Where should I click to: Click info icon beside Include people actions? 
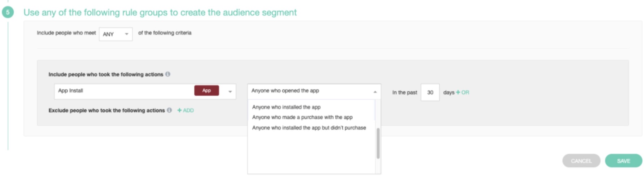pyautogui.click(x=168, y=74)
